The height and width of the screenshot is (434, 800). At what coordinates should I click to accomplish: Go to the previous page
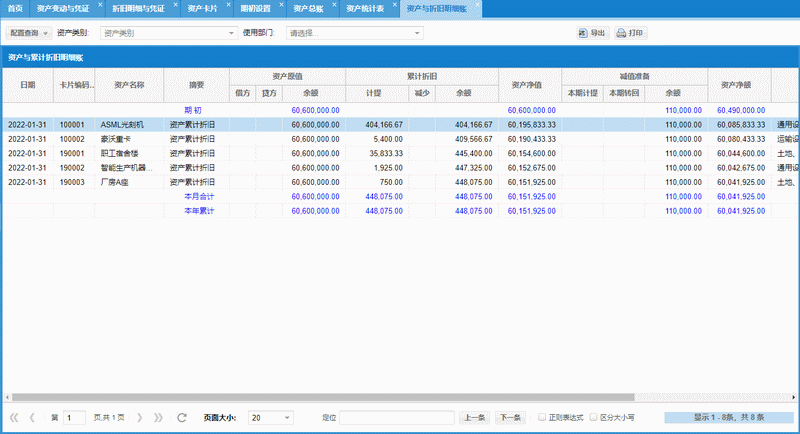[32, 418]
